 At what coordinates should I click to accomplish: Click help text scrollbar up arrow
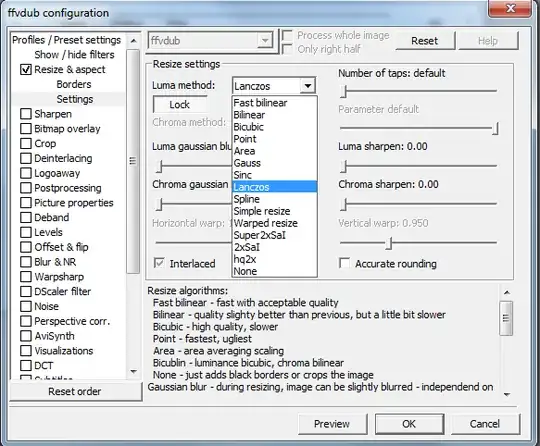tap(506, 292)
